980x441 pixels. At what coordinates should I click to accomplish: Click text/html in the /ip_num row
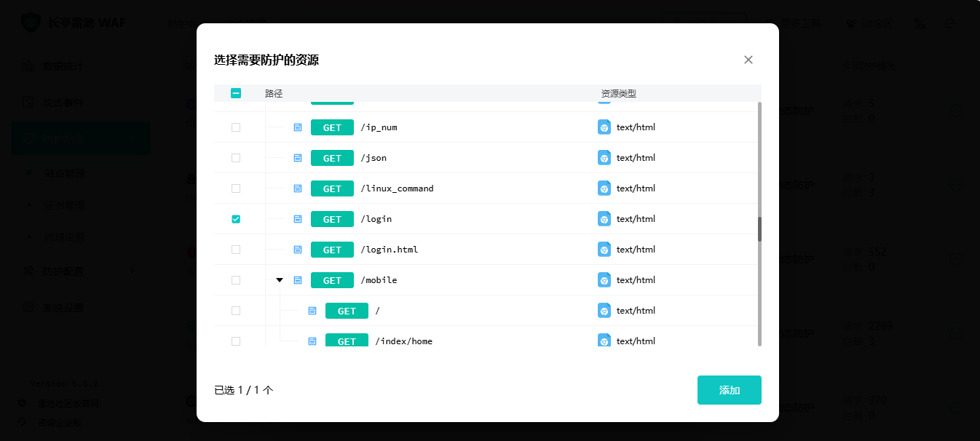tap(636, 127)
